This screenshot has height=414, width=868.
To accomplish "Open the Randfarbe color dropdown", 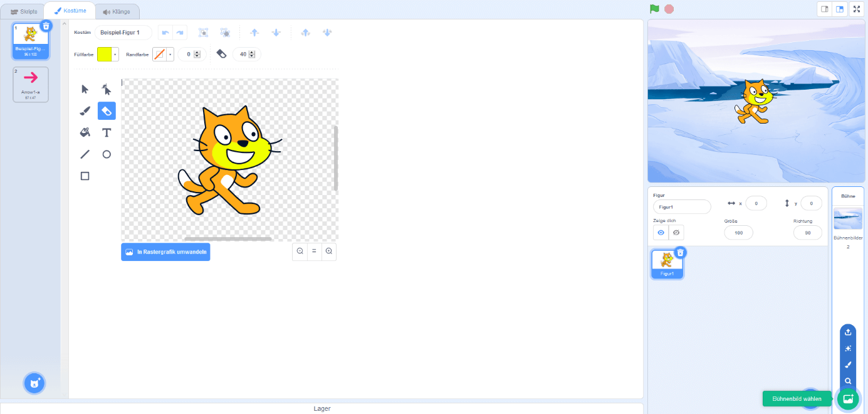I will coord(169,54).
